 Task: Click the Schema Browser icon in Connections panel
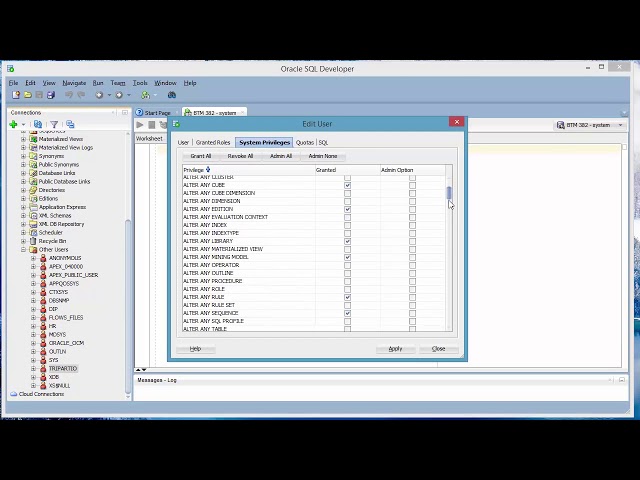[70, 124]
